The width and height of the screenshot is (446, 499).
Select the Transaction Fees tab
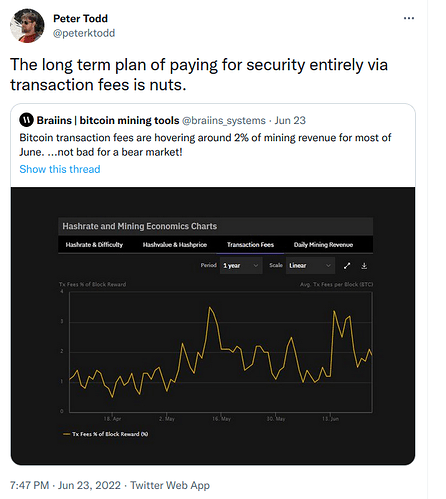[250, 245]
